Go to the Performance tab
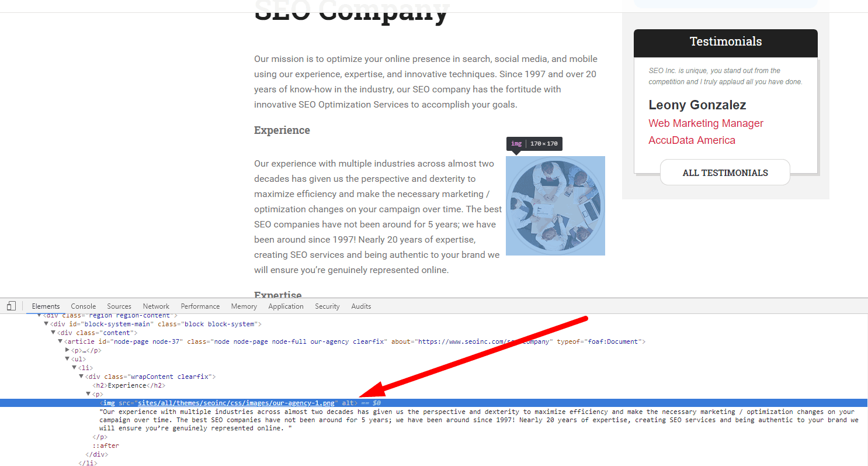This screenshot has width=868, height=466. pyautogui.click(x=200, y=306)
